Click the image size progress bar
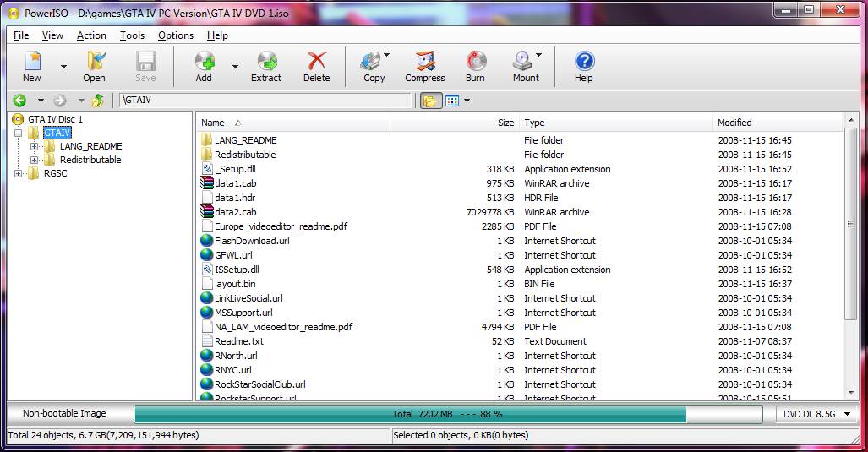The width and height of the screenshot is (868, 452). click(448, 414)
